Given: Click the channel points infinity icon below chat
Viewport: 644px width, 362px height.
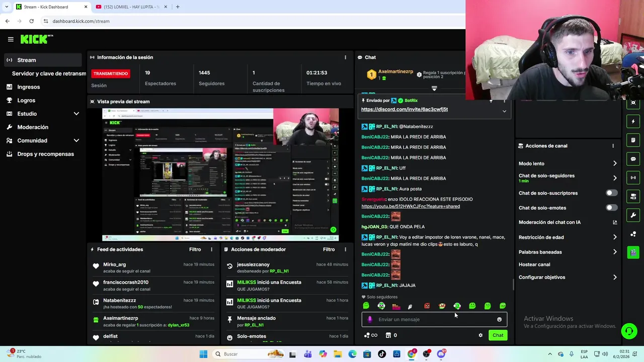Looking at the screenshot, I should [370, 335].
